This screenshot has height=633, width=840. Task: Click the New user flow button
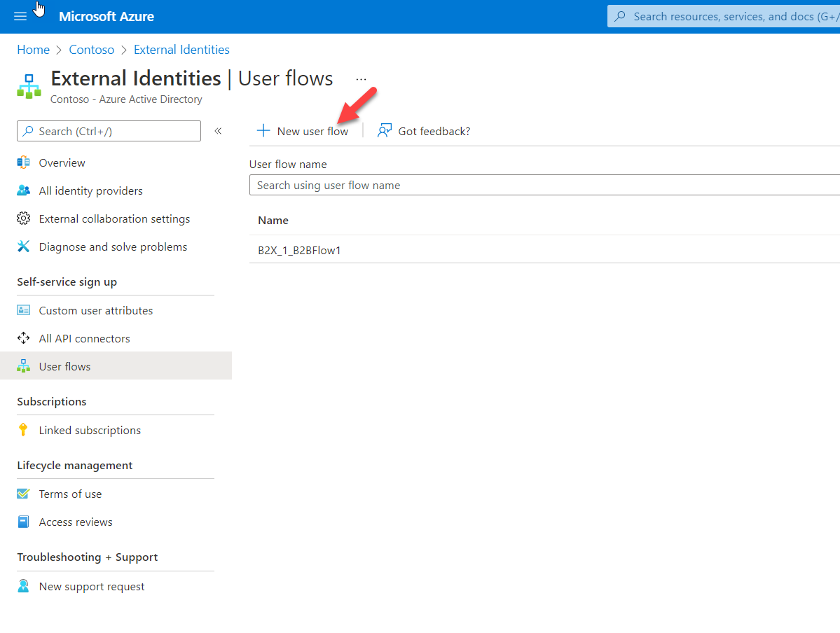tap(303, 131)
